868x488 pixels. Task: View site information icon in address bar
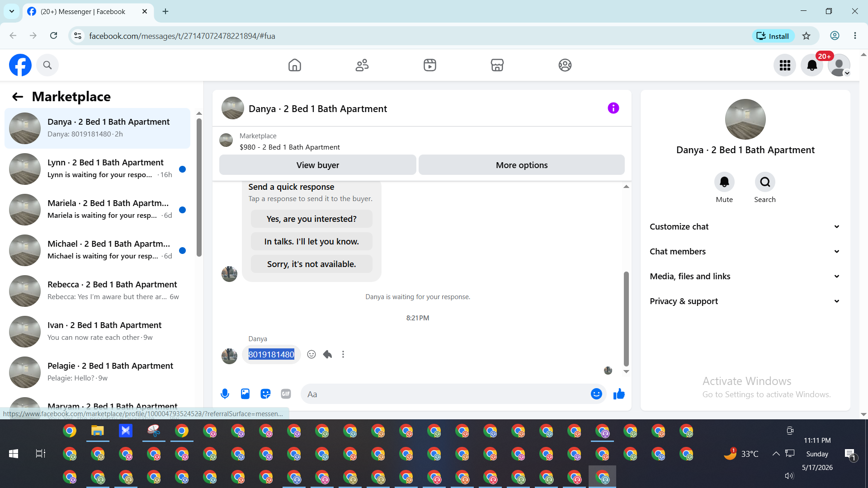pos(78,36)
